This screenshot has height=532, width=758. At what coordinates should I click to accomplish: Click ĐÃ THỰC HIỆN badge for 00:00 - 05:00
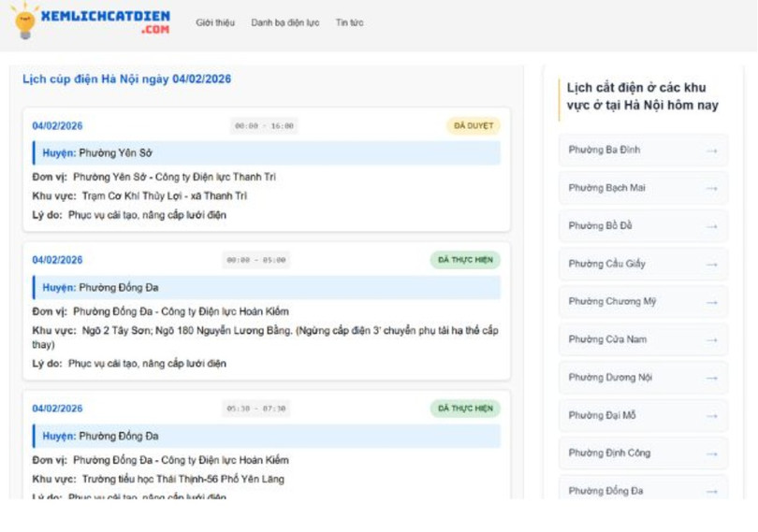(x=465, y=260)
